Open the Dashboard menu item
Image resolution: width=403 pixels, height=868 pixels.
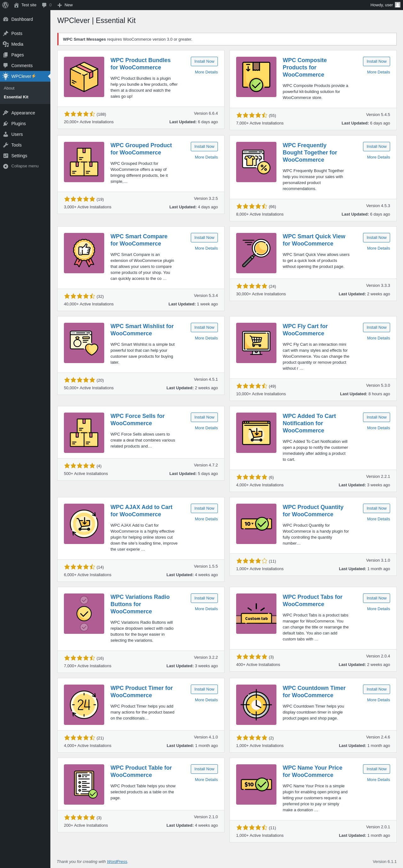[25, 19]
